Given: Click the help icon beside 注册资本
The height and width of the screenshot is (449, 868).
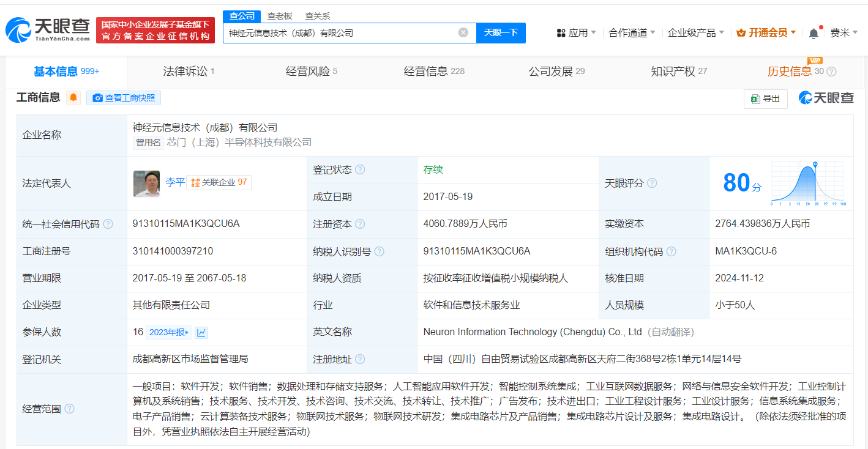Looking at the screenshot, I should point(360,224).
